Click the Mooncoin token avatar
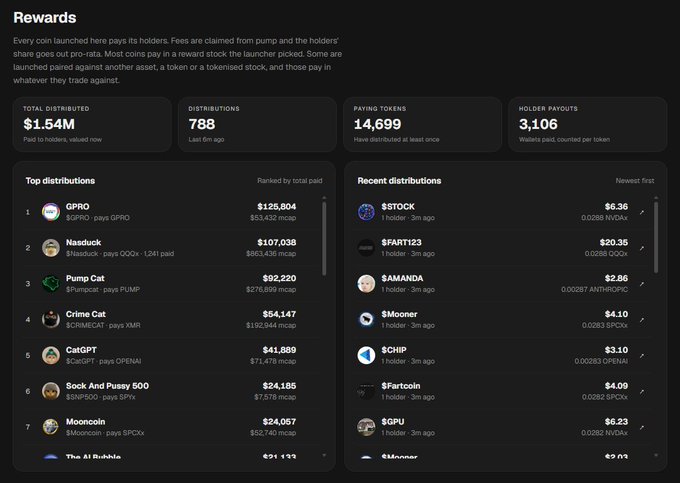This screenshot has height=483, width=680. (x=51, y=427)
